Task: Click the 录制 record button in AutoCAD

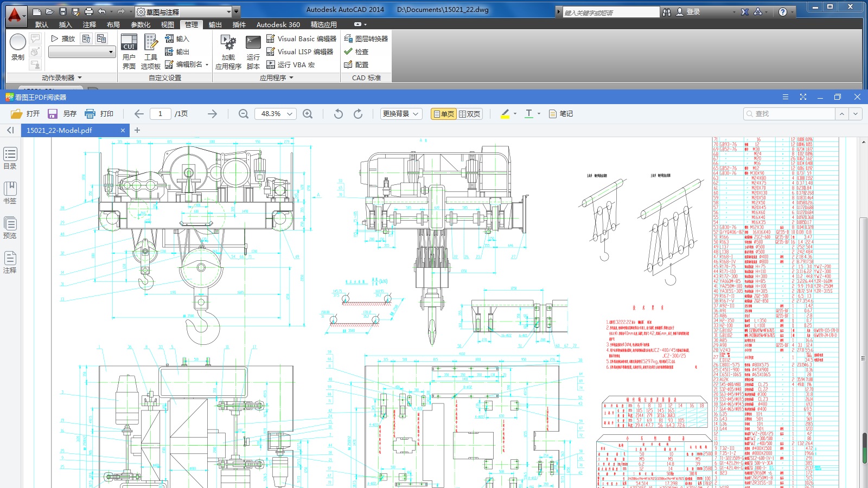Action: click(18, 47)
